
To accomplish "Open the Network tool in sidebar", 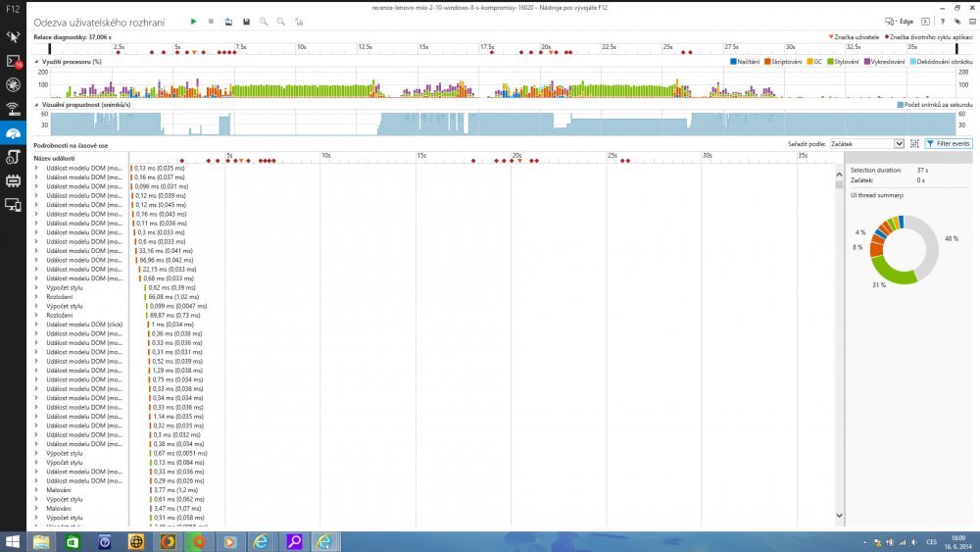I will (x=13, y=110).
